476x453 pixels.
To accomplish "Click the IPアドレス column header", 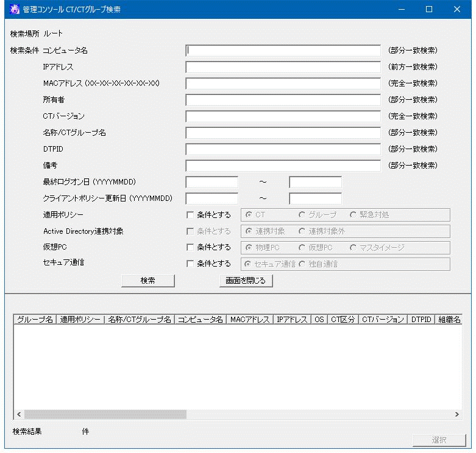I will (293, 319).
